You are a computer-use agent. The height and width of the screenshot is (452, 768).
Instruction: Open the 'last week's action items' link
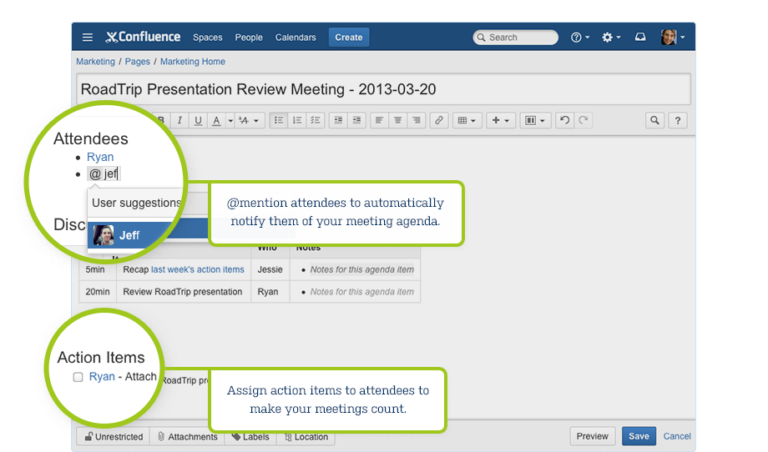tap(197, 270)
